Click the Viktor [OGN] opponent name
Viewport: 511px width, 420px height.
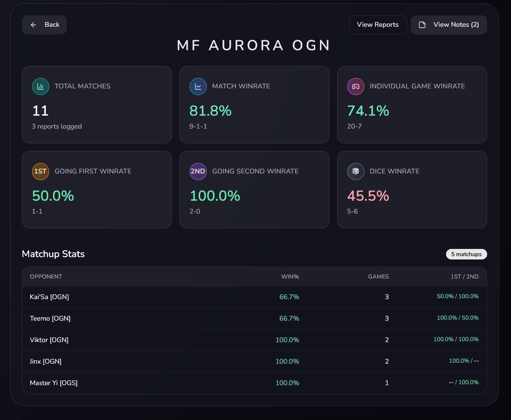click(x=50, y=340)
